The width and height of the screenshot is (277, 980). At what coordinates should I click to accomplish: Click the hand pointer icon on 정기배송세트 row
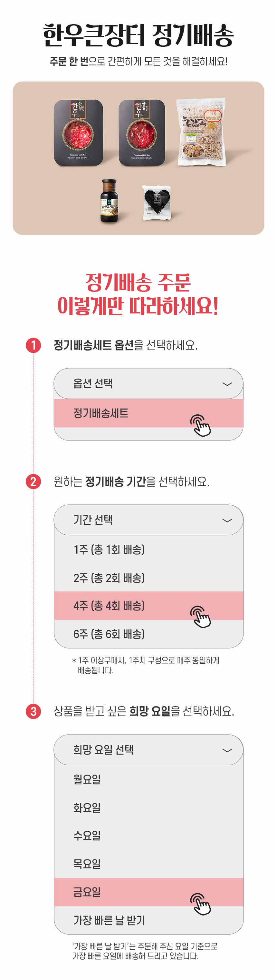pos(200,426)
